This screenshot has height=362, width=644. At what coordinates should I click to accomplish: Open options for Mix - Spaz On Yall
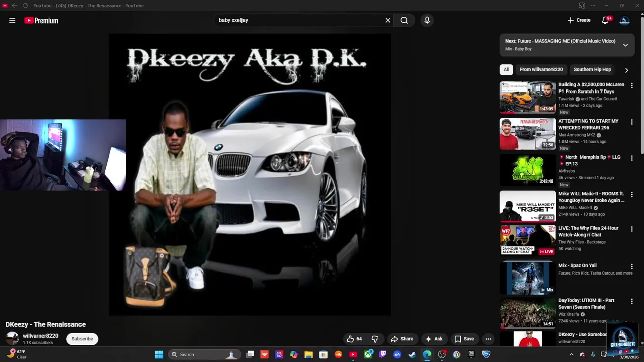pyautogui.click(x=632, y=267)
